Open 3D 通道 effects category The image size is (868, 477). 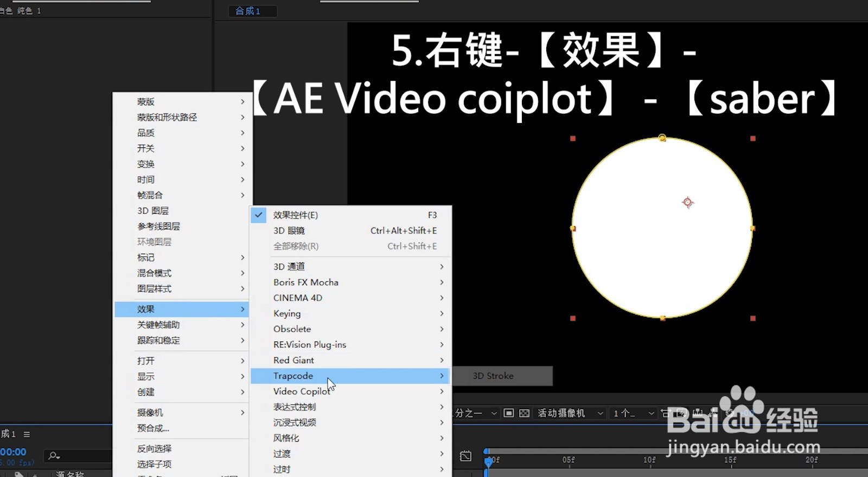[x=350, y=267]
